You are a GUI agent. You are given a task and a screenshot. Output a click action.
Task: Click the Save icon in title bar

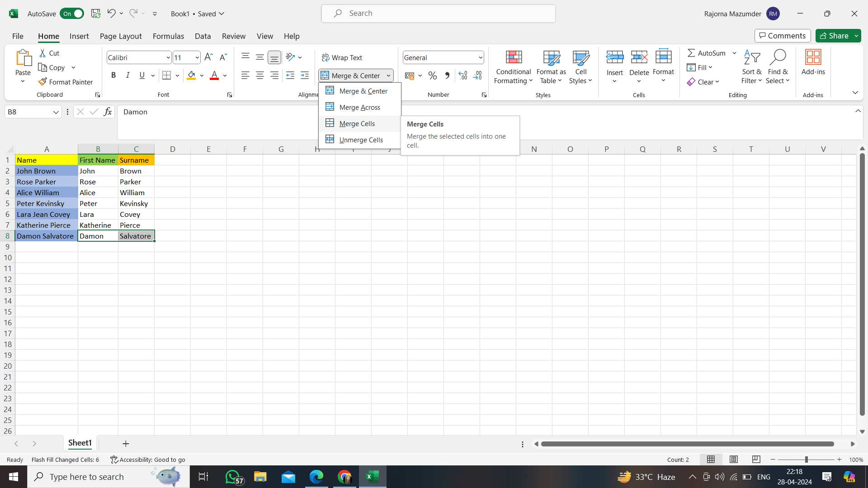(96, 14)
